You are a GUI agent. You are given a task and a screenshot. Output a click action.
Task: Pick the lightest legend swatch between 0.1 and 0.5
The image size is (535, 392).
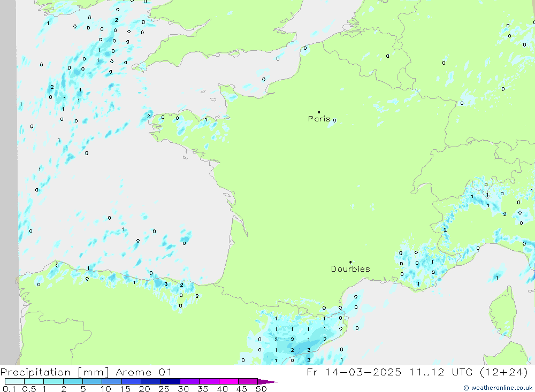[x=14, y=381]
